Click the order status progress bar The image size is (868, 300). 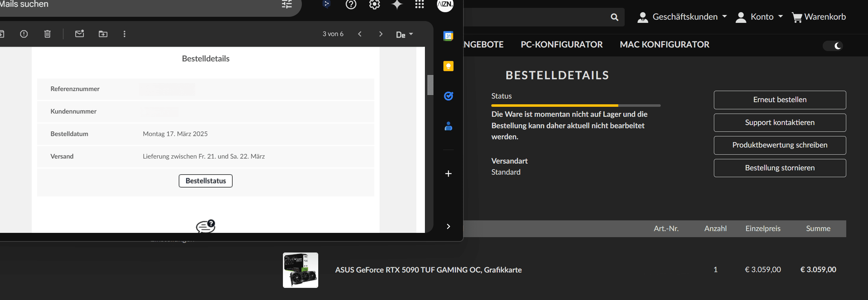[x=576, y=105]
